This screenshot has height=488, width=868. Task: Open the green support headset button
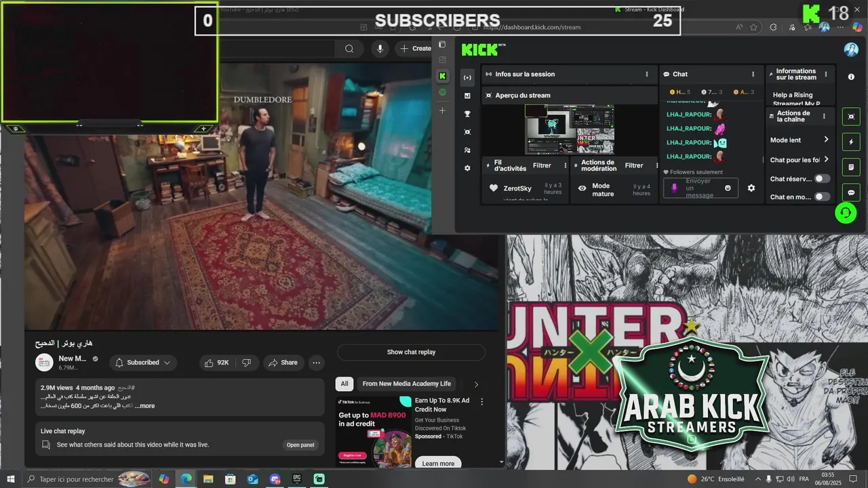pos(846,213)
